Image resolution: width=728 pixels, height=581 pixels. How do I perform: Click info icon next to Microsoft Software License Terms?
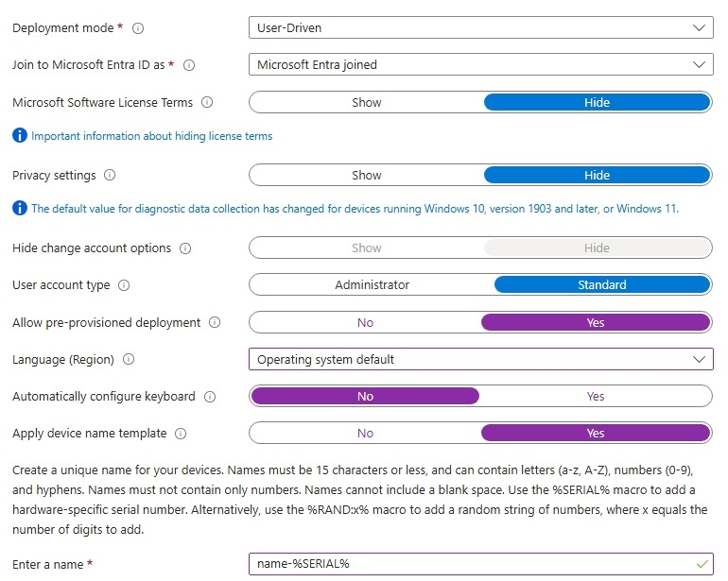click(x=207, y=102)
